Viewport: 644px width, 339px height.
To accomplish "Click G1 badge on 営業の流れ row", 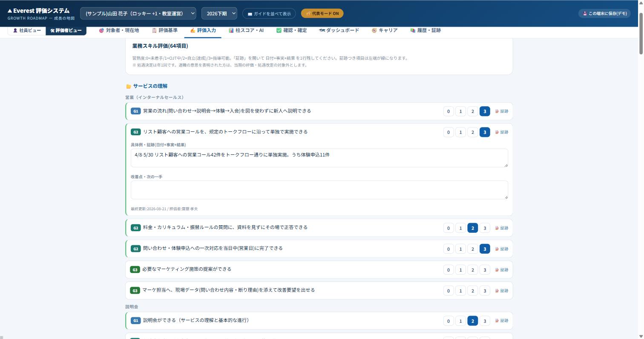I will click(135, 111).
